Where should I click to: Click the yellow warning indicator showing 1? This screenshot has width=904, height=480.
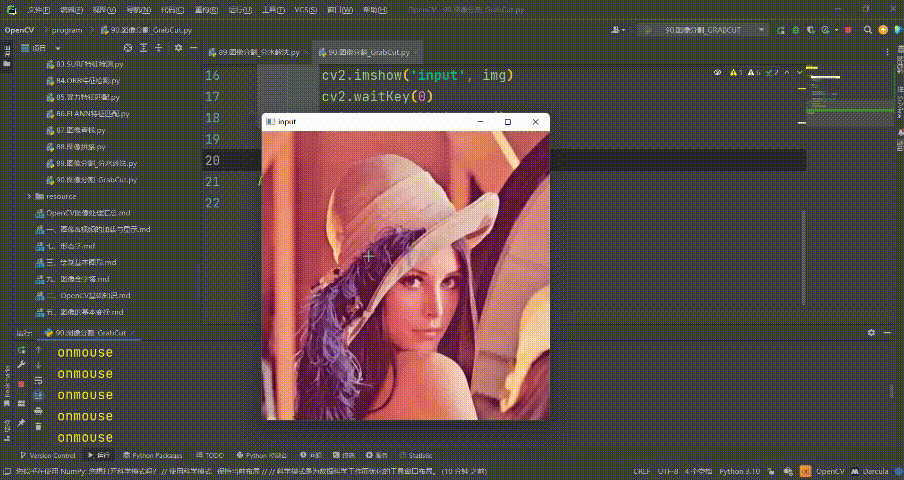coord(736,73)
